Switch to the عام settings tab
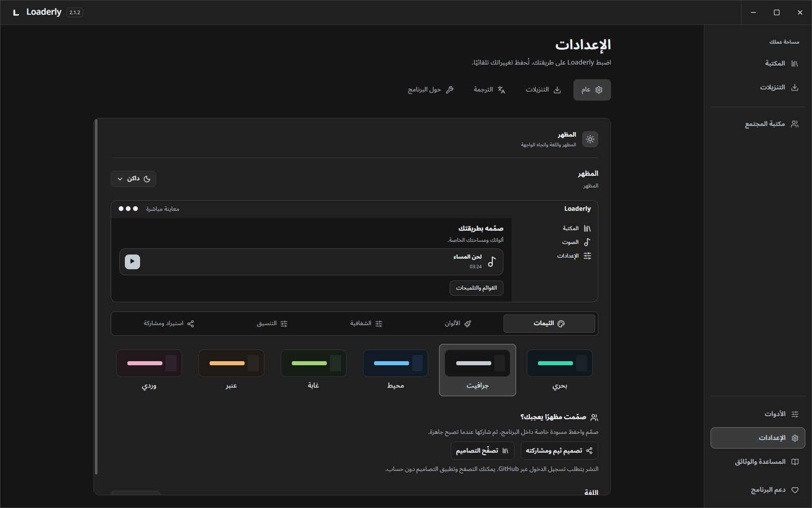This screenshot has height=508, width=812. click(x=592, y=90)
